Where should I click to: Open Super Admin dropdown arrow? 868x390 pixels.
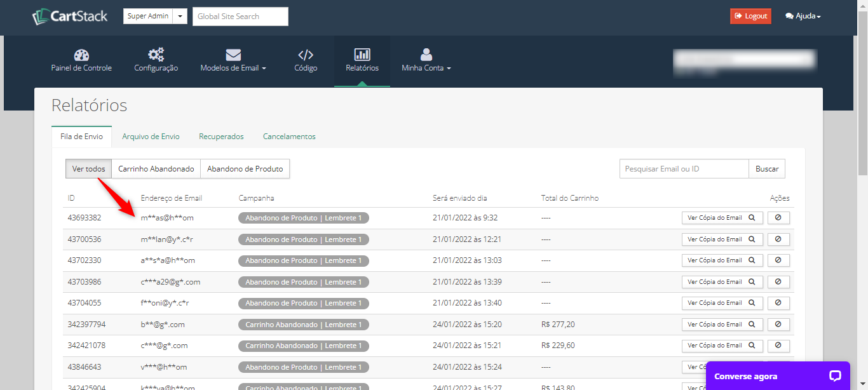180,17
